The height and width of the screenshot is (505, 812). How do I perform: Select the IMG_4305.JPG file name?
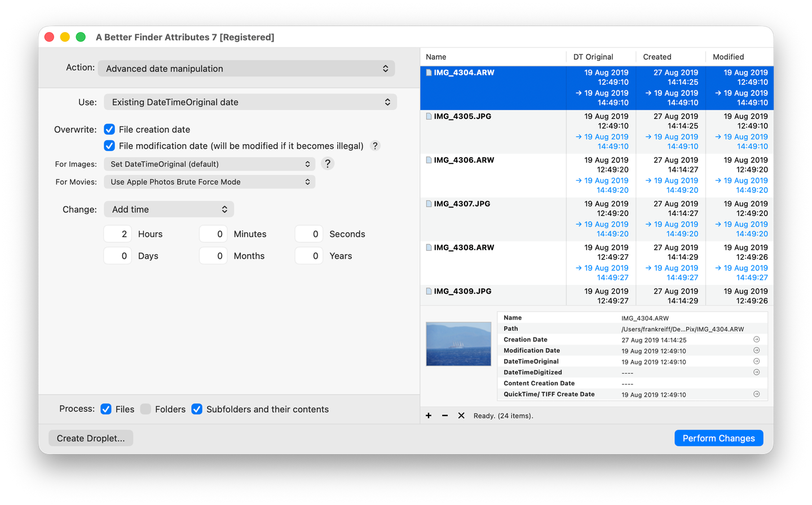[x=462, y=116]
